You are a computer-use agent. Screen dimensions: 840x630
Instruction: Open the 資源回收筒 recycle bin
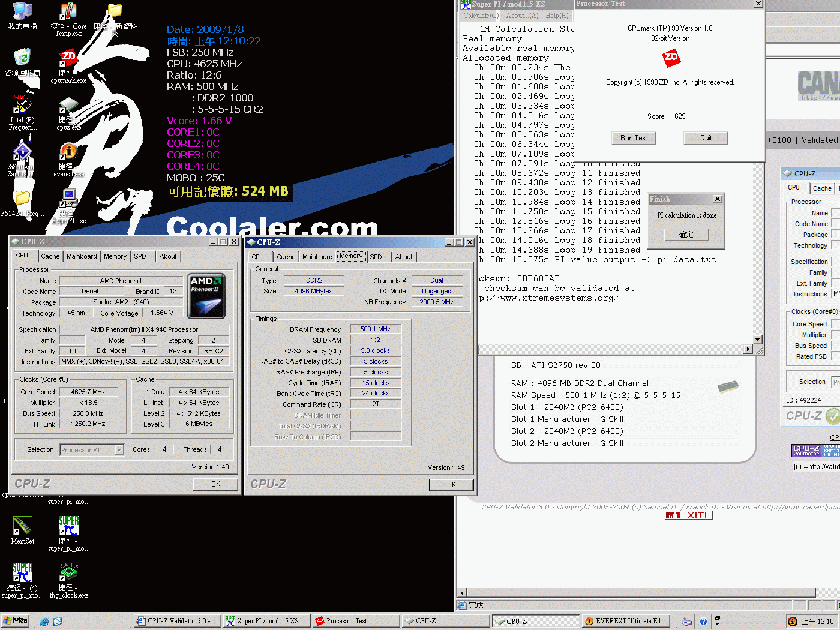(x=22, y=64)
